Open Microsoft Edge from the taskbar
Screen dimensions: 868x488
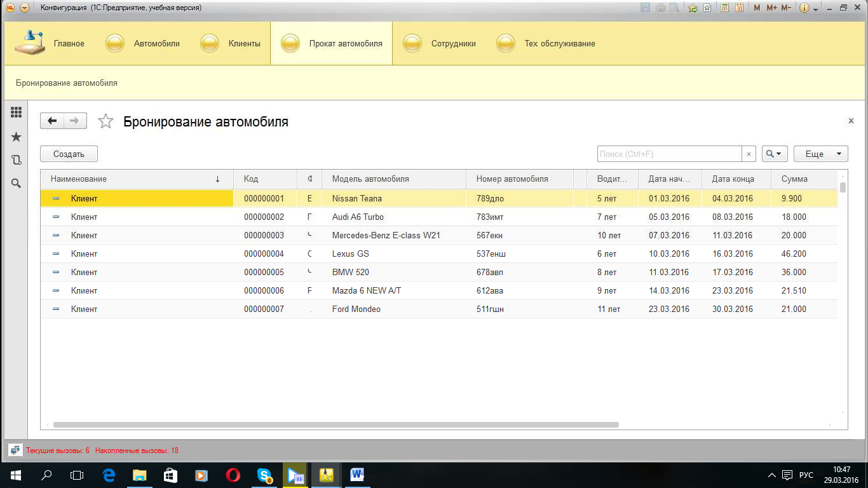click(x=109, y=475)
